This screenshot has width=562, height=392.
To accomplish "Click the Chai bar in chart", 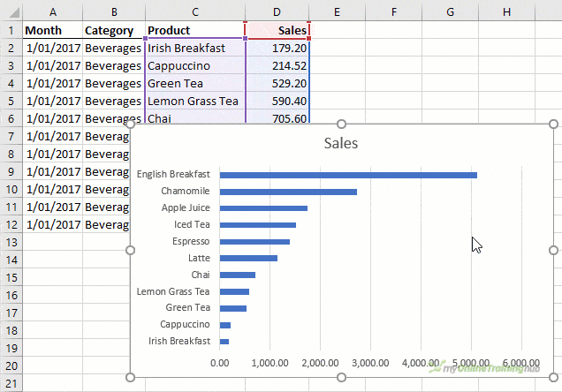I will tap(238, 275).
